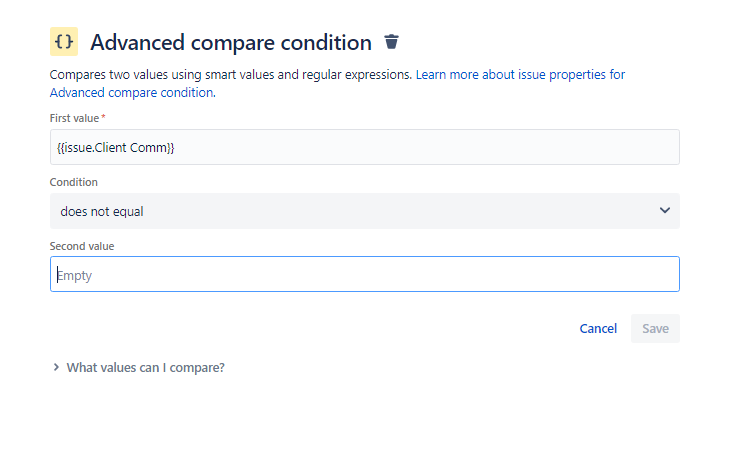Click the small chevron beside What values

(56, 367)
